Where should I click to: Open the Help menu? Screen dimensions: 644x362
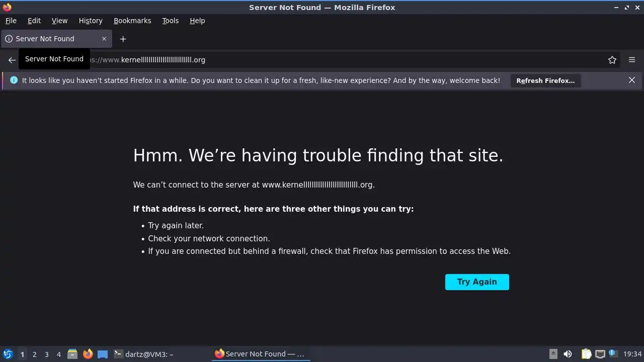click(x=197, y=21)
